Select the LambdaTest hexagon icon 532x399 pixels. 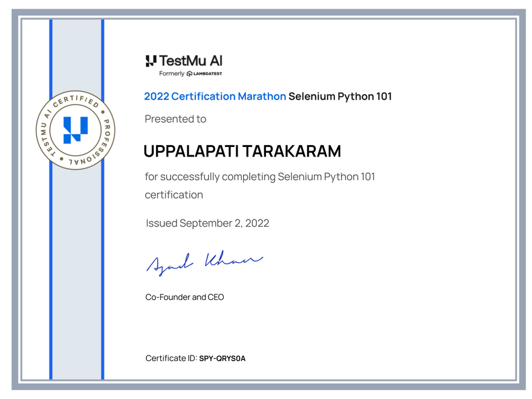coord(189,73)
